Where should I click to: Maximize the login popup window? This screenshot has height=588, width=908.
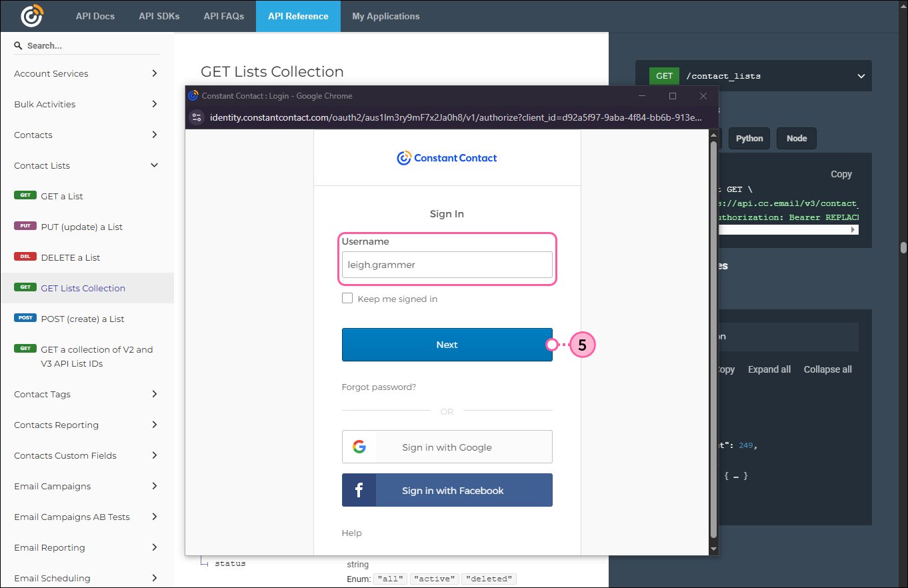[673, 96]
